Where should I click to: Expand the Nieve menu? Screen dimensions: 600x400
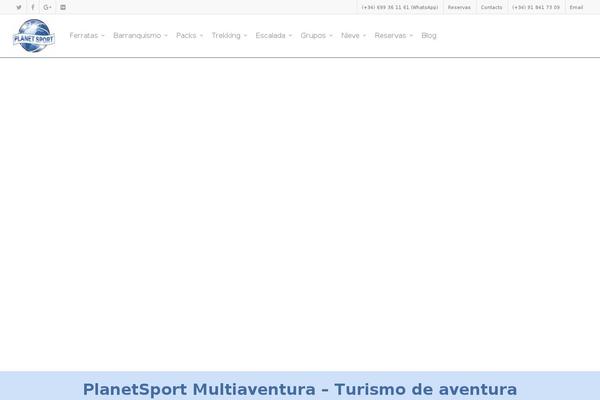[354, 36]
